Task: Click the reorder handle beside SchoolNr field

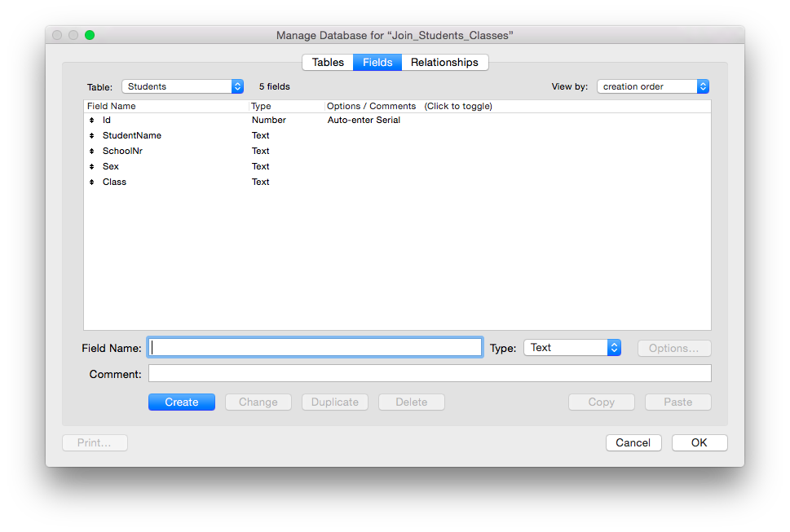Action: click(x=91, y=151)
